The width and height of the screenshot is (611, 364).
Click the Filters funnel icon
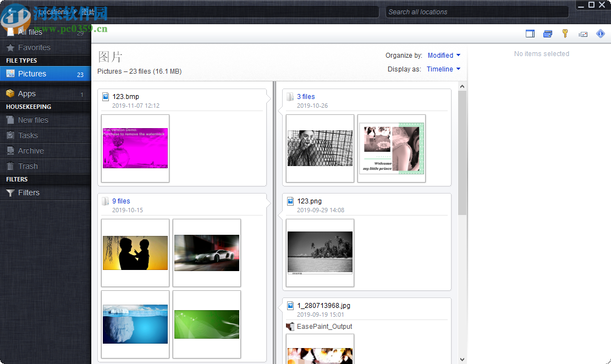tap(10, 192)
